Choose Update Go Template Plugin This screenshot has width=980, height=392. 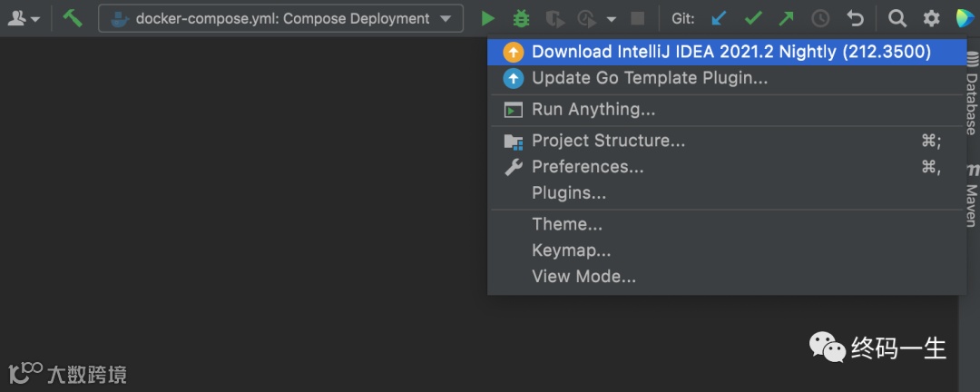(650, 78)
